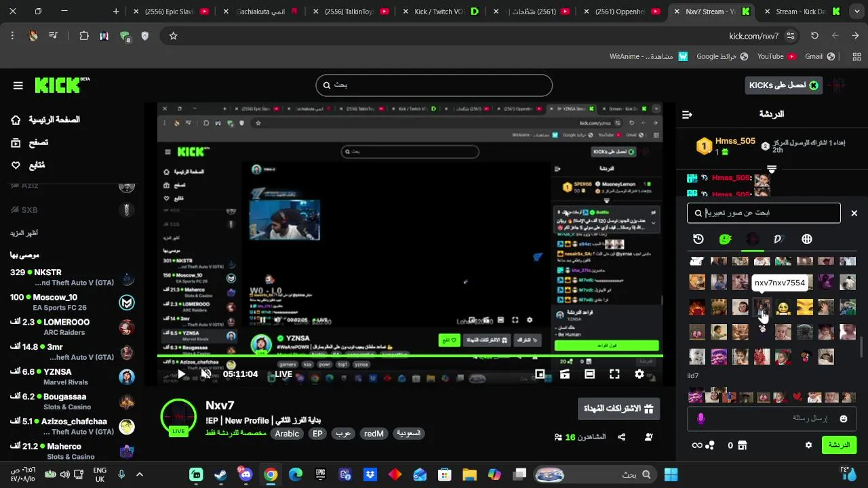868x488 pixels.
Task: Open LOMEROOO recommended channel
Action: pos(72,327)
